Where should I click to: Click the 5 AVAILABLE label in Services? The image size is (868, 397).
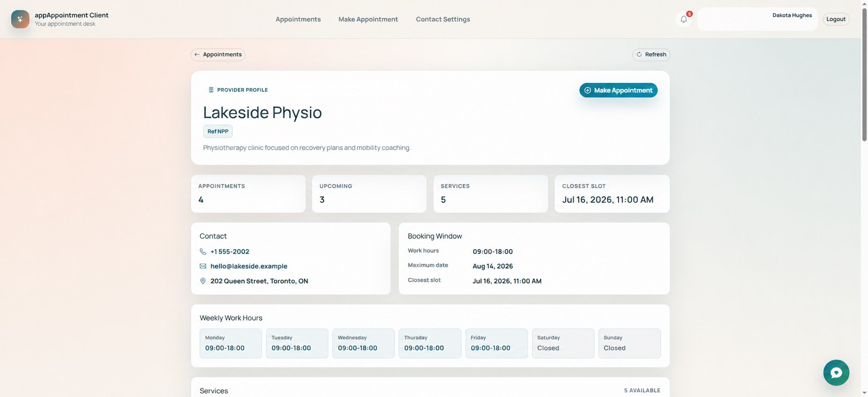pos(642,390)
